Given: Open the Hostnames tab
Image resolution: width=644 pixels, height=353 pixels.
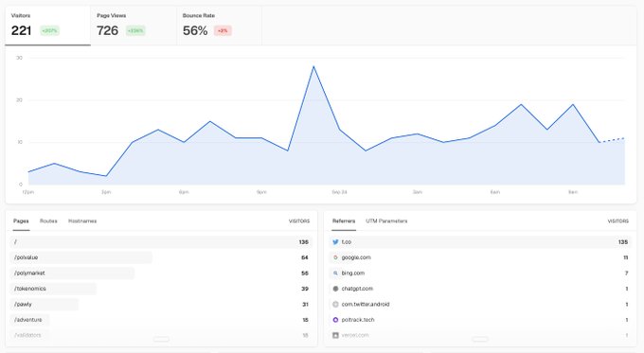Looking at the screenshot, I should 82,221.
